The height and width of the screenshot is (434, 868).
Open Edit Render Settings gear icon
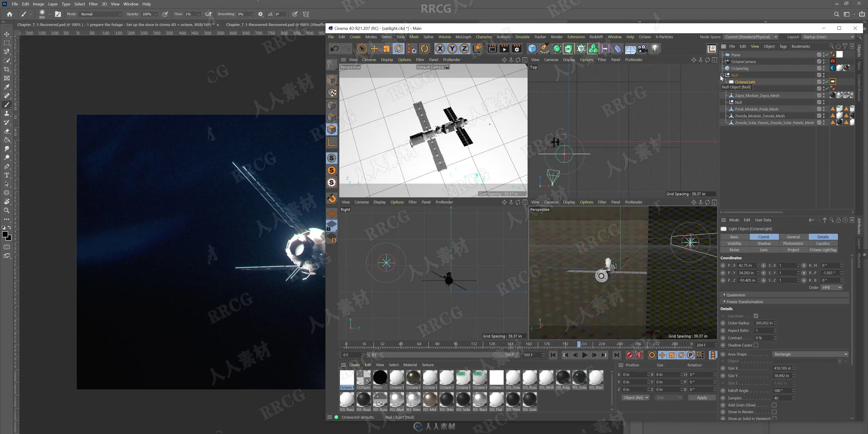tap(517, 49)
